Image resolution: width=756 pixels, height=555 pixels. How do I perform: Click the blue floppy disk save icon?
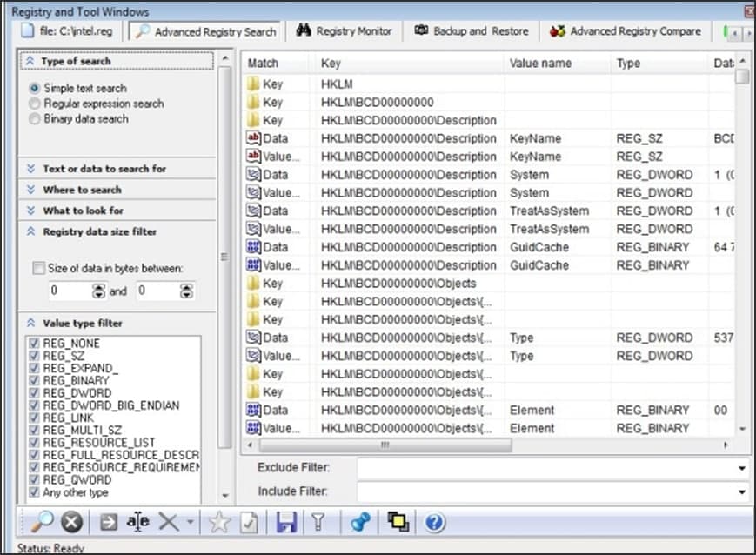286,522
